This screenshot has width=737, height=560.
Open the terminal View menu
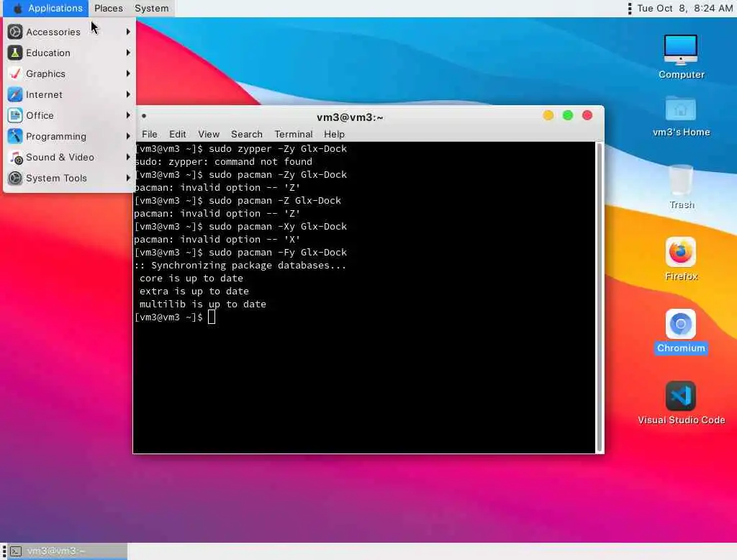pyautogui.click(x=208, y=134)
